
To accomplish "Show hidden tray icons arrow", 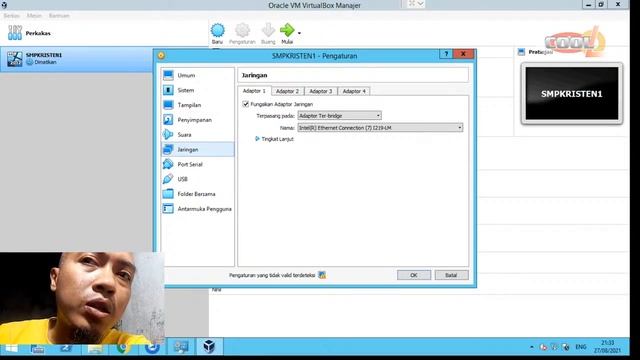I will pyautogui.click(x=531, y=347).
